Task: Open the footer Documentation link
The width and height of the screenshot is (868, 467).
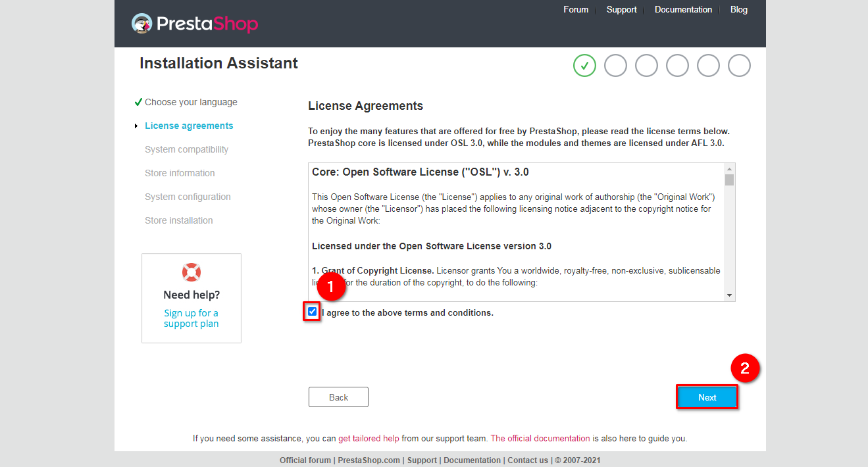Action: pos(472,460)
